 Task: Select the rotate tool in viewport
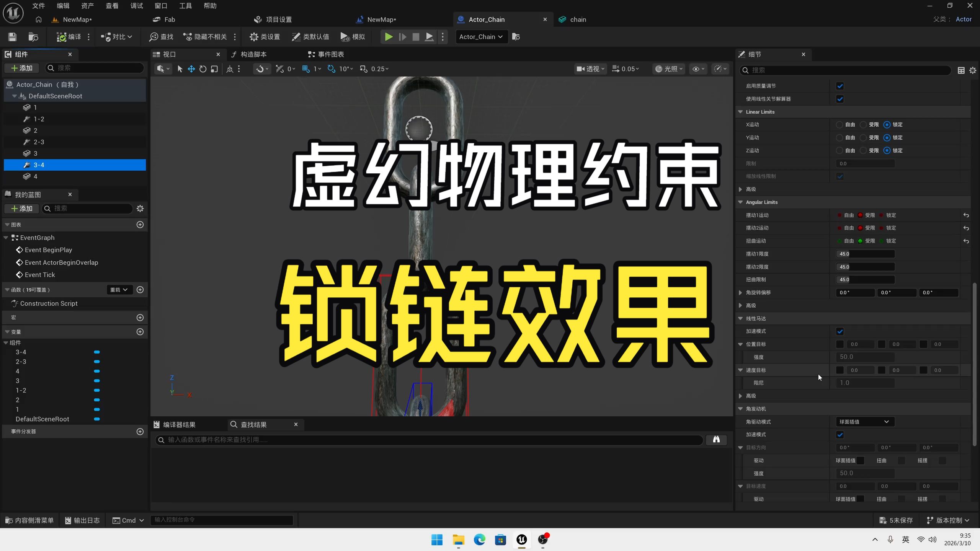coord(203,69)
